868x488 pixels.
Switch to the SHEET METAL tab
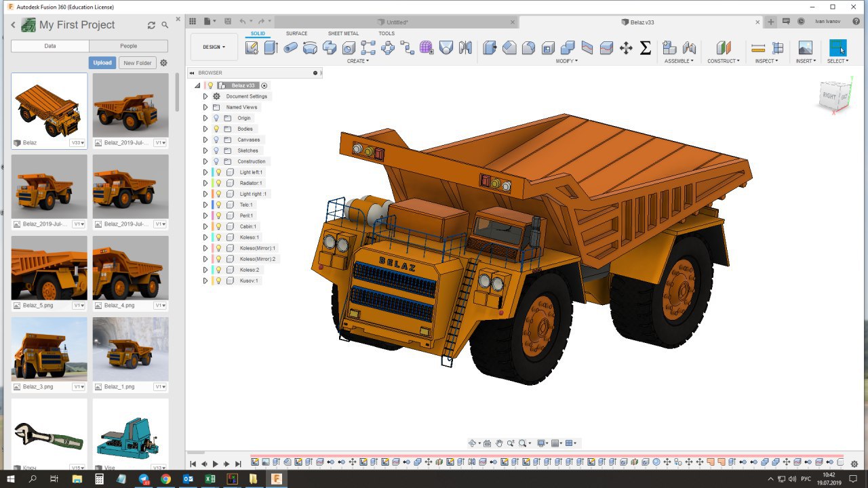[x=343, y=33]
